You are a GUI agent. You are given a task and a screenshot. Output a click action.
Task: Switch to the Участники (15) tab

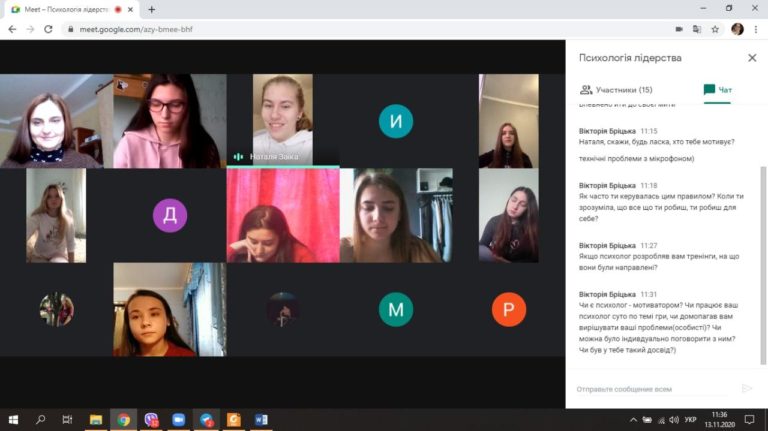click(617, 90)
